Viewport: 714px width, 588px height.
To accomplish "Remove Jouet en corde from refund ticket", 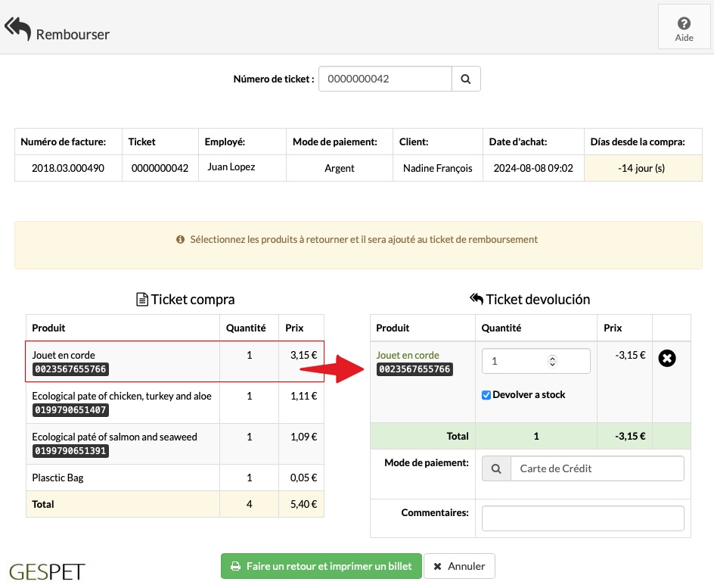I will coord(666,359).
